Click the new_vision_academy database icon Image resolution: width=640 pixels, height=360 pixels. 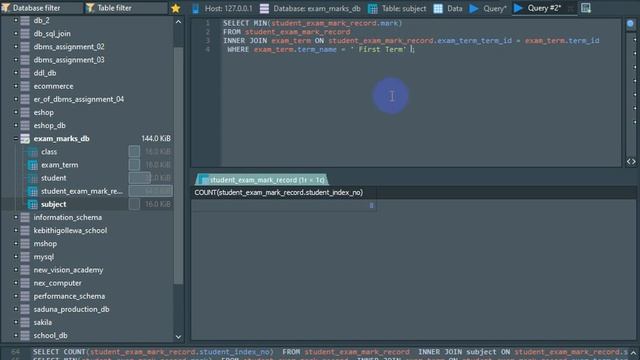tap(25, 270)
